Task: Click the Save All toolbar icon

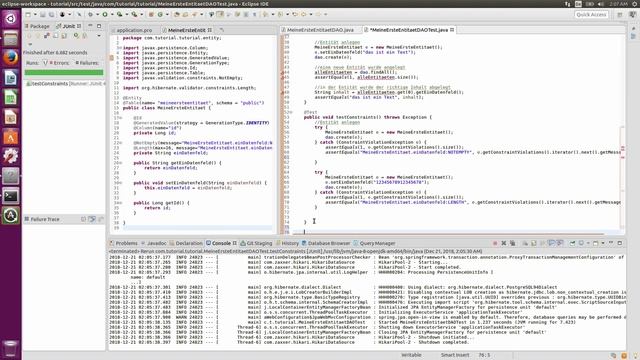Action: tap(51, 14)
